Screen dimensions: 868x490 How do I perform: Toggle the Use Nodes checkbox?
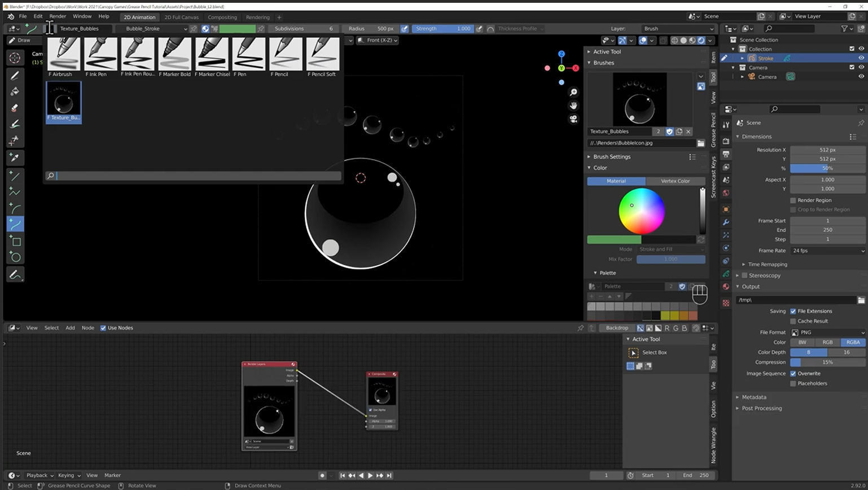click(x=103, y=328)
